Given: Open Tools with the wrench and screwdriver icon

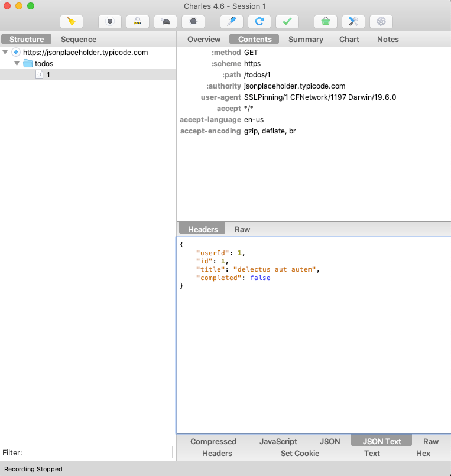Looking at the screenshot, I should pos(353,22).
